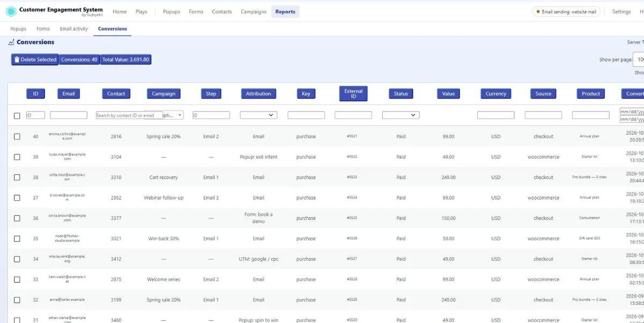Click the chart icon beside Conversions heading
The height and width of the screenshot is (323, 644).
pos(11,42)
